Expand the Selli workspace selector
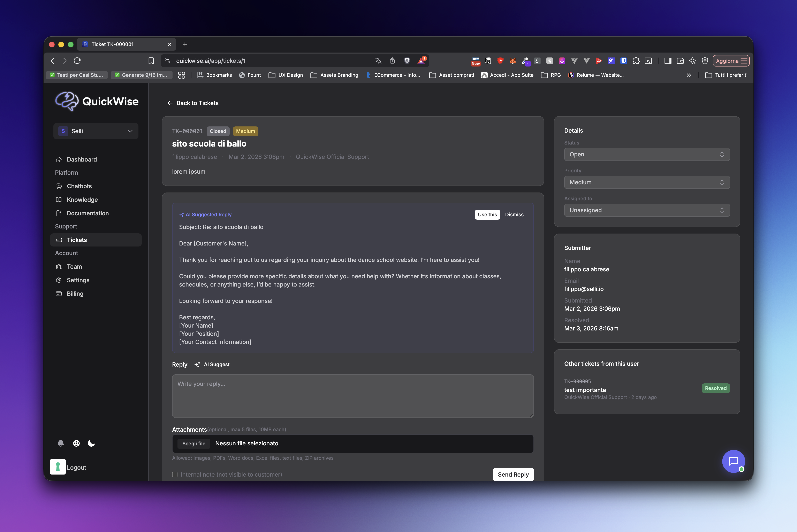The height and width of the screenshot is (532, 797). [96, 131]
